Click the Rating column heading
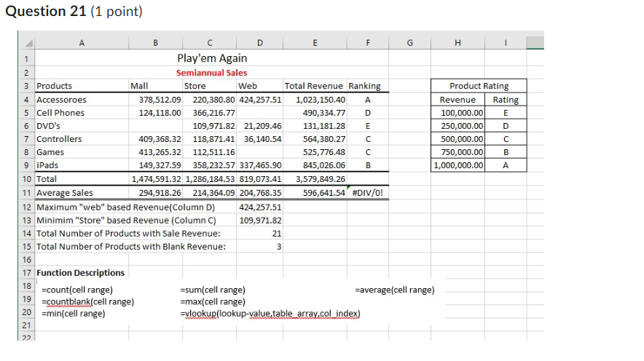The width and height of the screenshot is (644, 361). coord(506,100)
